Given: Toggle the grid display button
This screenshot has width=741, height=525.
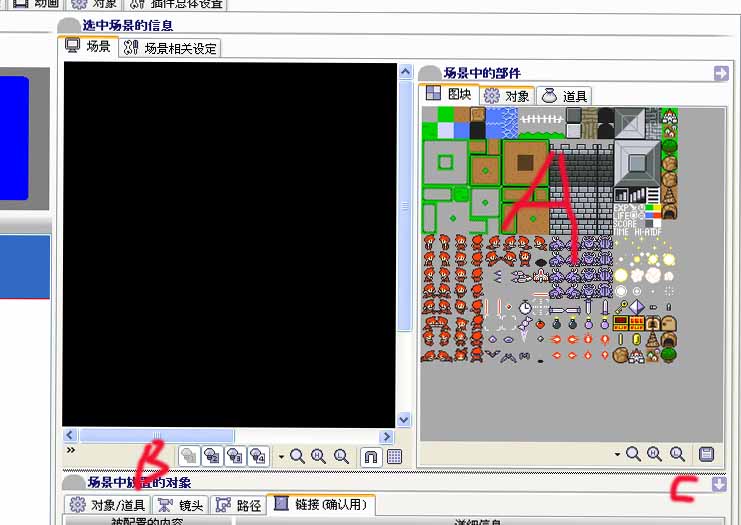Looking at the screenshot, I should click(x=394, y=456).
